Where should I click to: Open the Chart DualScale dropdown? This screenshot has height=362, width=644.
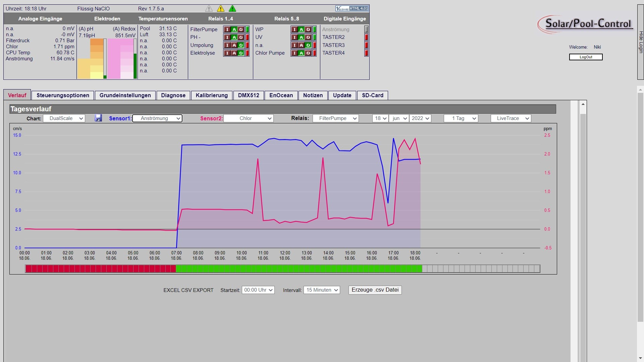(63, 118)
